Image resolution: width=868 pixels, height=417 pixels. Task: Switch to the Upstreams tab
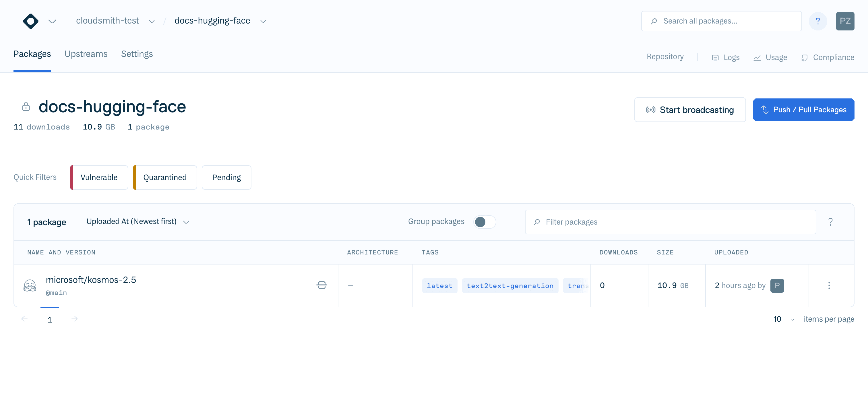[x=86, y=54]
